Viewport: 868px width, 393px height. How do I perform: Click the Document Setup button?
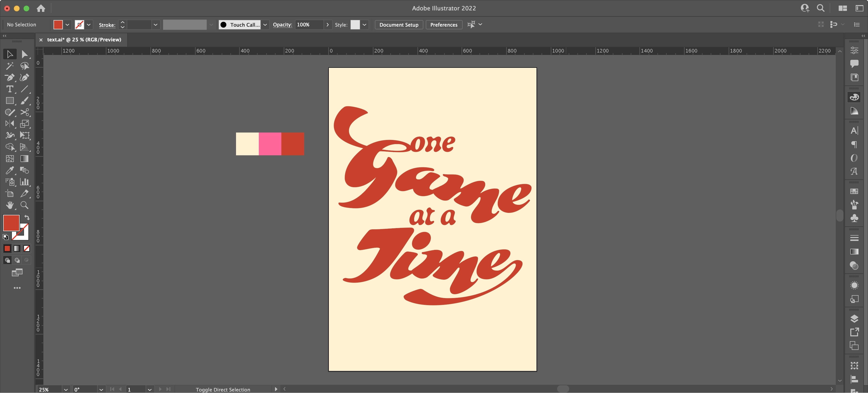click(x=399, y=25)
